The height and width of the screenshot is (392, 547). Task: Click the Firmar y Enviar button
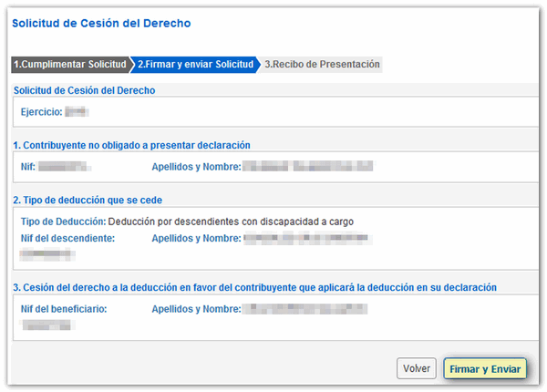[x=484, y=368]
